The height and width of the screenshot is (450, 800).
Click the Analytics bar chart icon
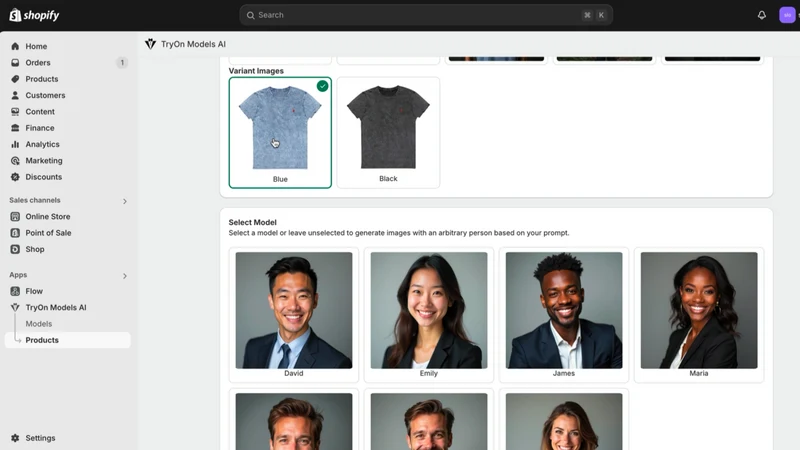(x=15, y=144)
